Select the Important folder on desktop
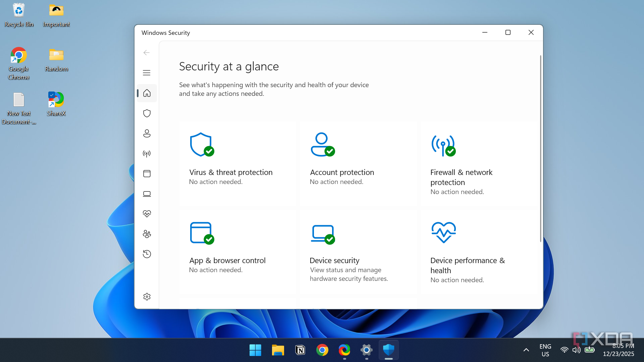Viewport: 644px width, 362px height. [56, 15]
